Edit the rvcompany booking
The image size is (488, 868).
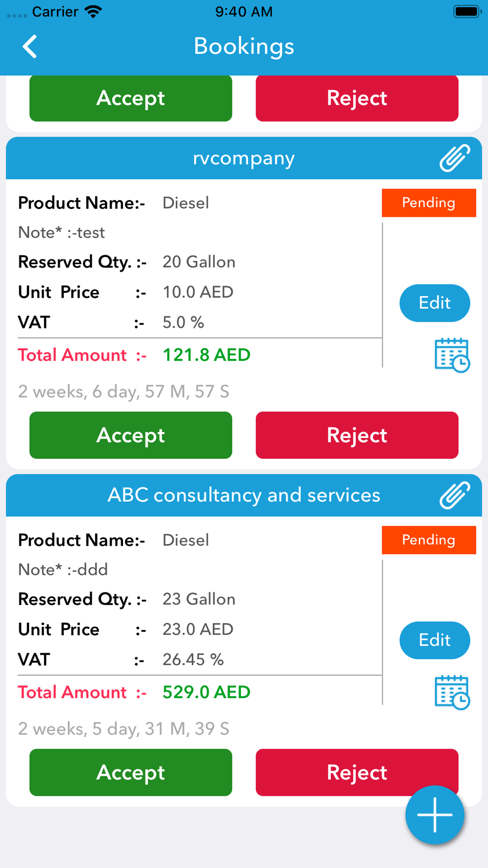click(x=435, y=303)
